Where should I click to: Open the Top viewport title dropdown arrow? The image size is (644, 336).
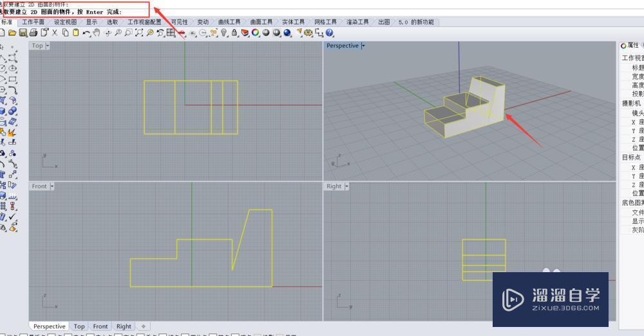pyautogui.click(x=48, y=46)
